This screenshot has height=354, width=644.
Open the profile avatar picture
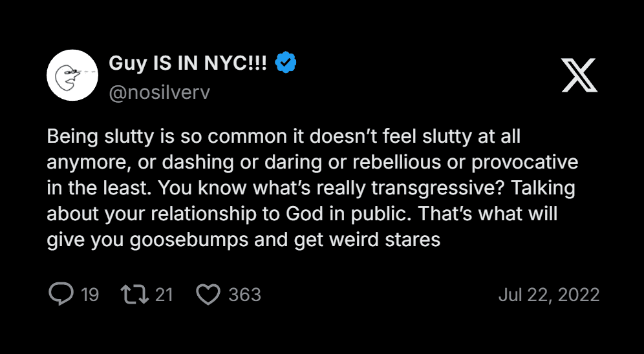(72, 76)
